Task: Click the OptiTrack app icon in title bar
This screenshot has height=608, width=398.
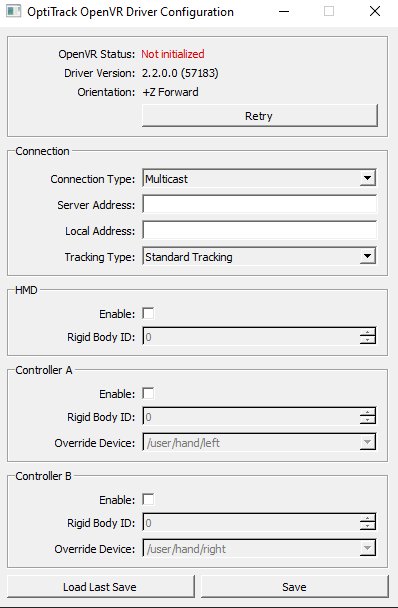Action: pos(13,12)
